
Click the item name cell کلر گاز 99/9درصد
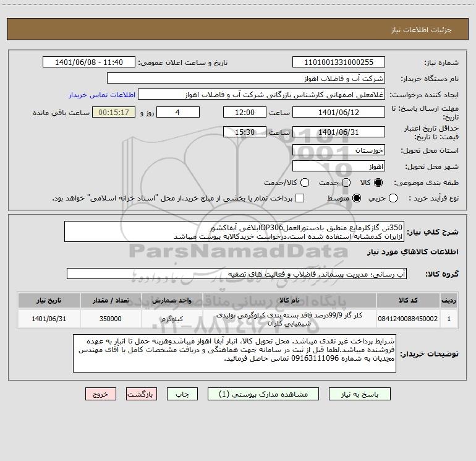(289, 319)
